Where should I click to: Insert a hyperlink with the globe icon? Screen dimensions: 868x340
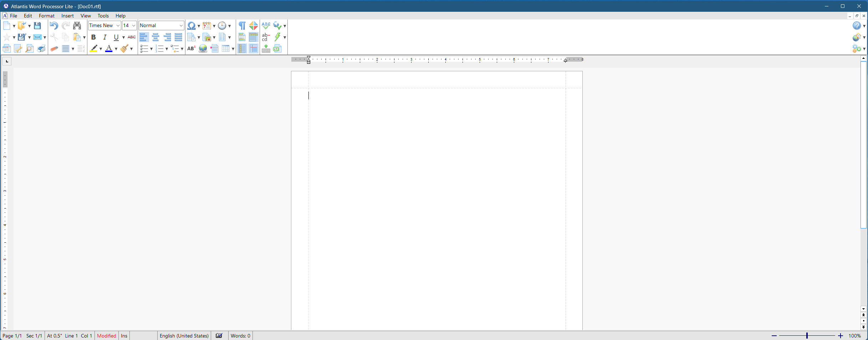[203, 48]
